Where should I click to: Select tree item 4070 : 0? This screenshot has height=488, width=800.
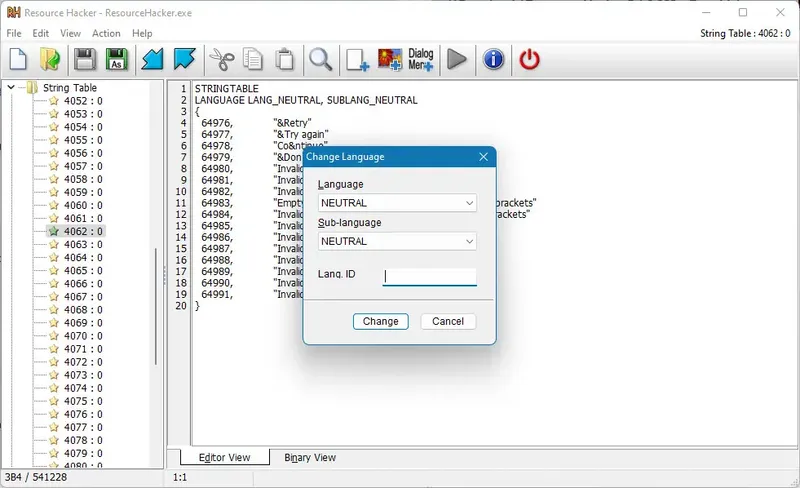(83, 336)
